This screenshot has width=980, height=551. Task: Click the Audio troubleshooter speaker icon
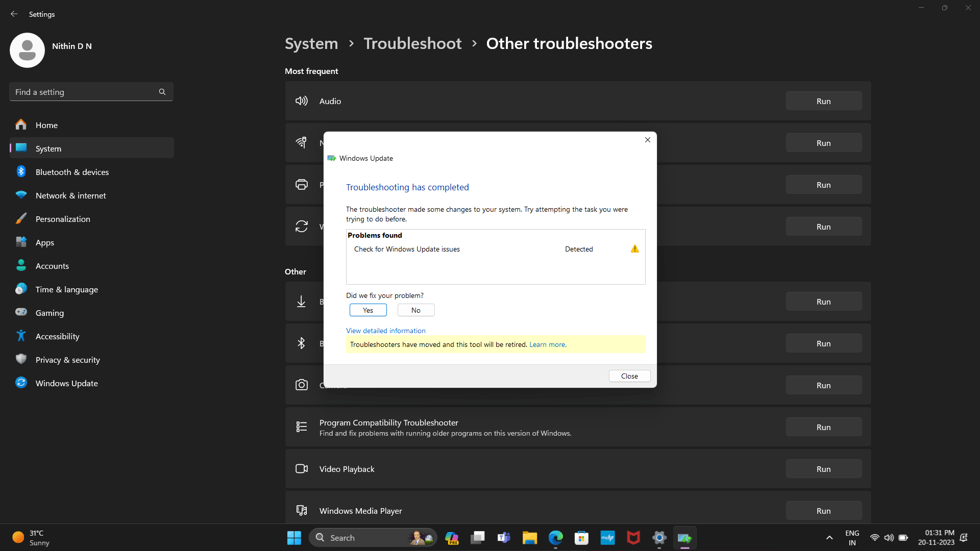[301, 101]
